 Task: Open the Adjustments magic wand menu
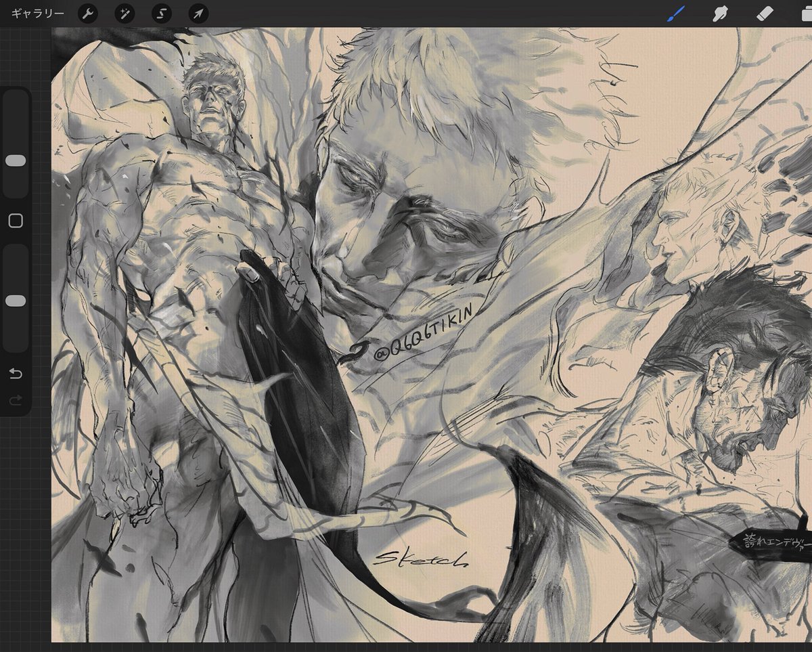coord(125,13)
